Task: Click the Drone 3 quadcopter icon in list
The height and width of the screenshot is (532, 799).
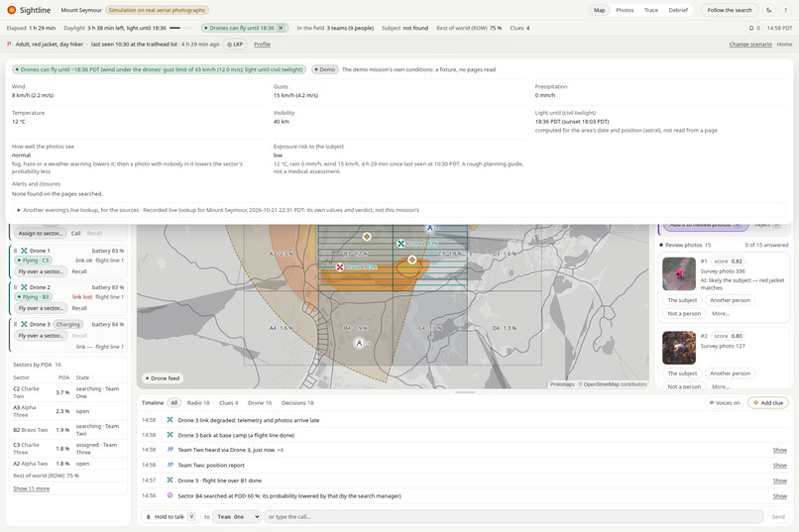Action: [x=24, y=324]
